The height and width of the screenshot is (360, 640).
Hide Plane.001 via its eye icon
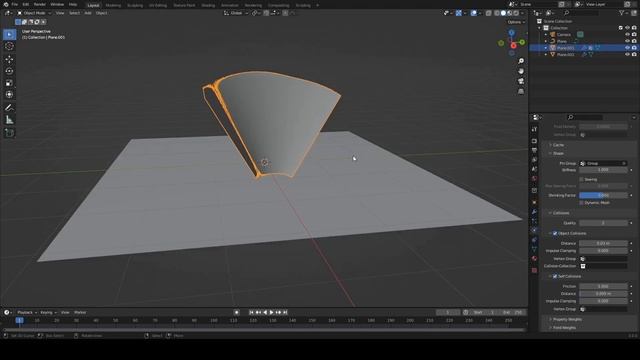627,48
